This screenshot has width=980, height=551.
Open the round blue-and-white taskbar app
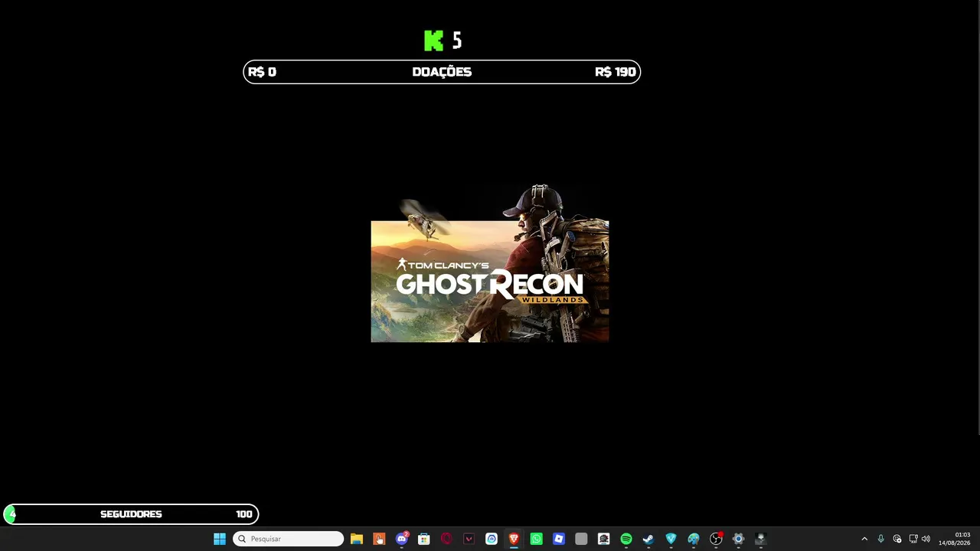[x=492, y=539]
